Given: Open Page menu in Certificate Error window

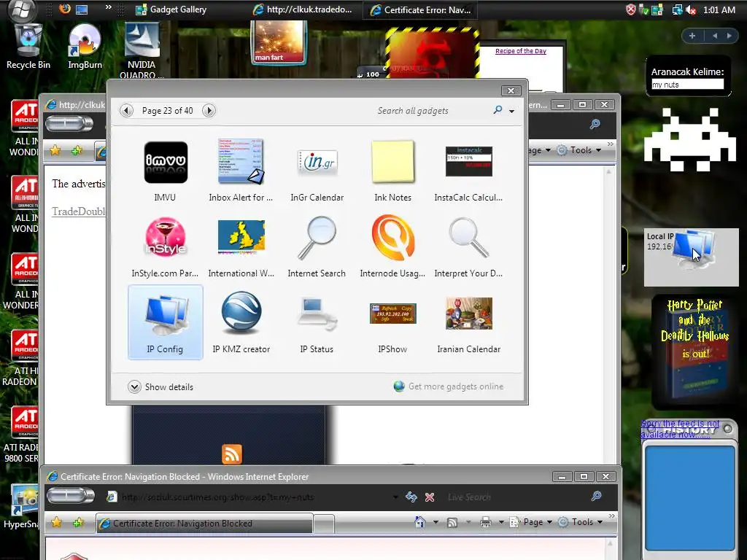Looking at the screenshot, I should click(531, 522).
